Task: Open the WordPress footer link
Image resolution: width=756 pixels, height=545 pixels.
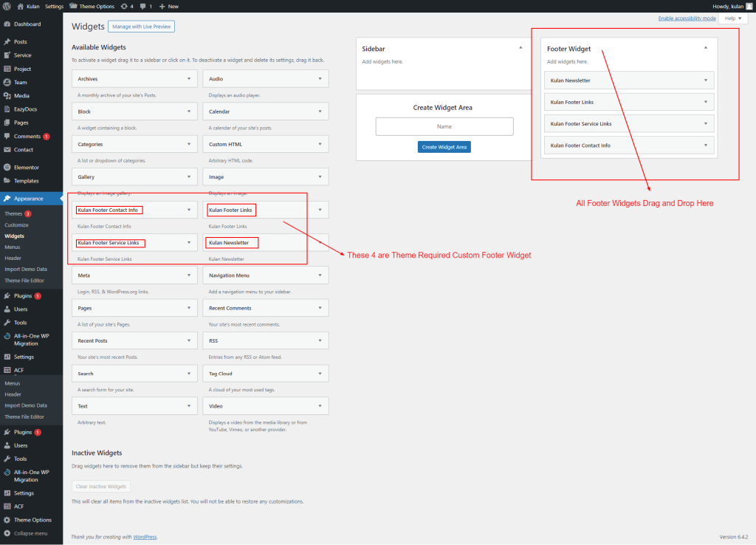Action: pyautogui.click(x=145, y=537)
